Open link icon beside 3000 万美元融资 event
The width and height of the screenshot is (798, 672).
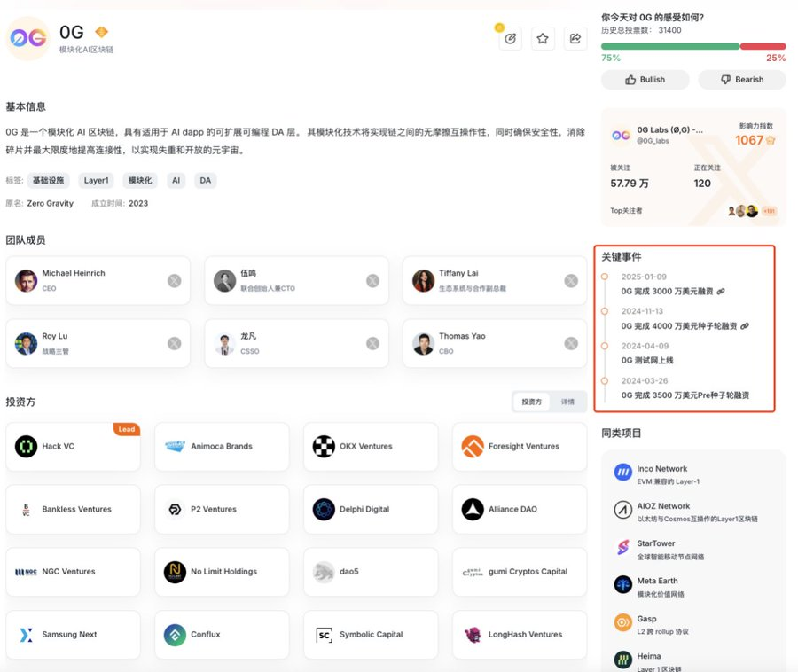tap(721, 292)
